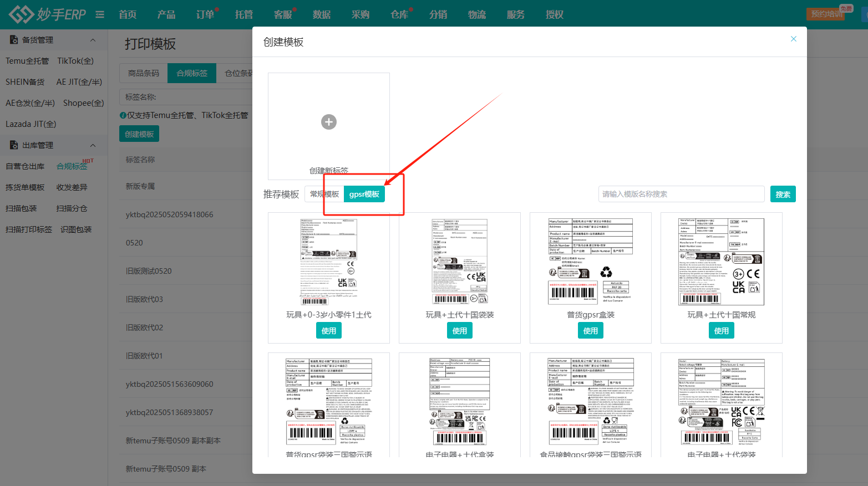The image size is (868, 486).
Task: Select the 商品条码 tab
Action: click(x=144, y=73)
